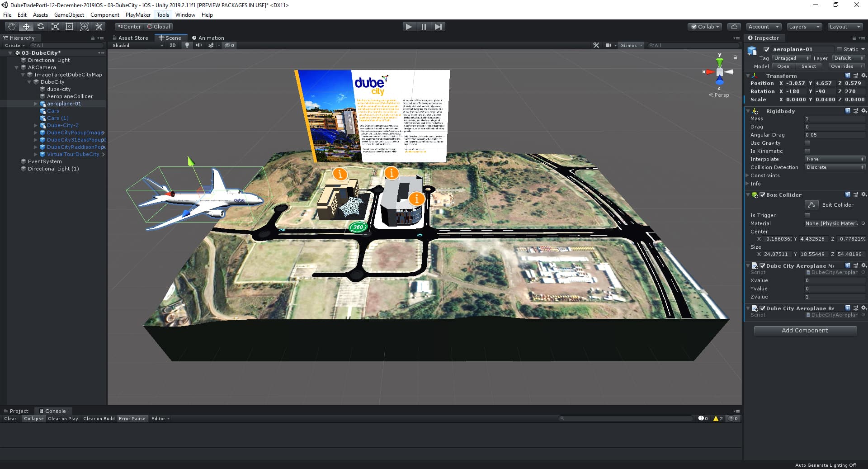Open the Window menu
The height and width of the screenshot is (469, 868).
pyautogui.click(x=185, y=15)
